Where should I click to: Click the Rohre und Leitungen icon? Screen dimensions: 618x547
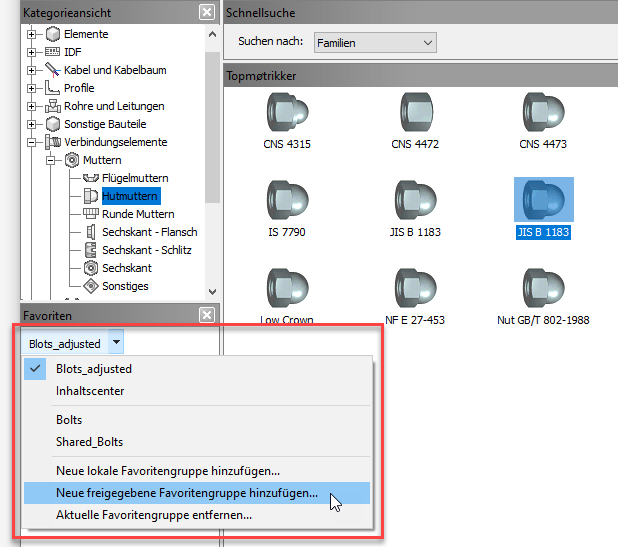(52, 106)
